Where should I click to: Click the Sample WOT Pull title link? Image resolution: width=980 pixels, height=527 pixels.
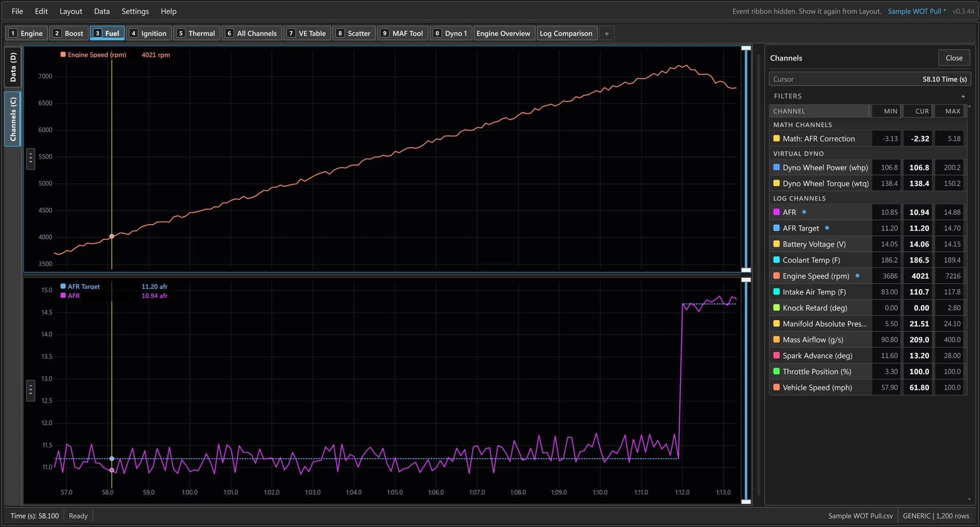point(916,11)
